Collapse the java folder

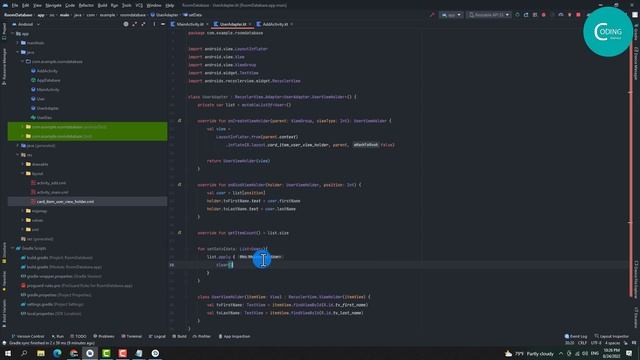coord(18,52)
